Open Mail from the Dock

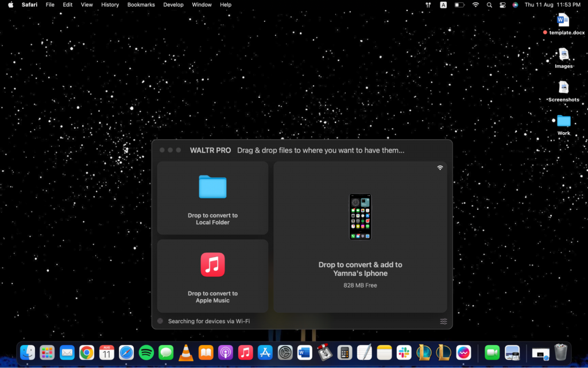point(67,352)
